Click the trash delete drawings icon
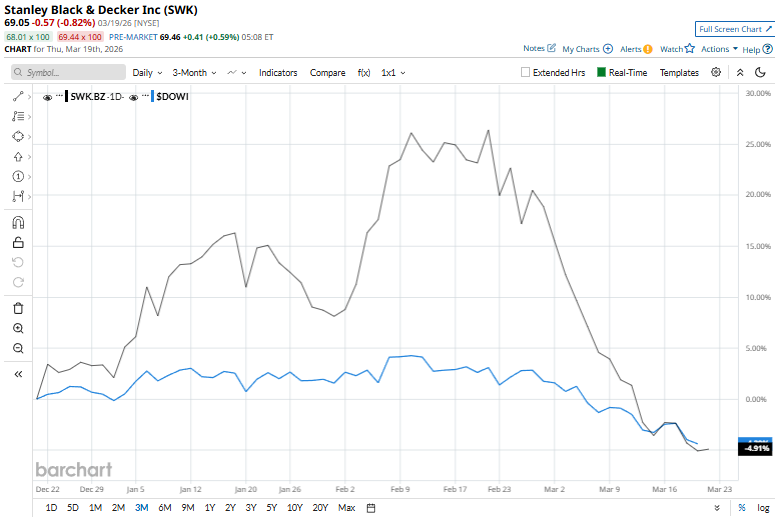The image size is (775, 518). click(18, 309)
